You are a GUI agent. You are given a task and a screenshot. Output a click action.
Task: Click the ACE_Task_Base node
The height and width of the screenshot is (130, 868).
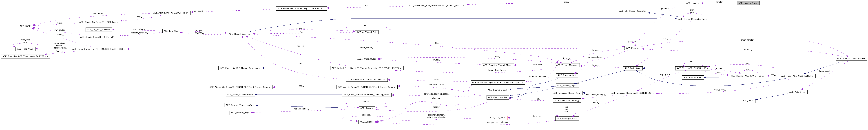[x=632, y=68]
